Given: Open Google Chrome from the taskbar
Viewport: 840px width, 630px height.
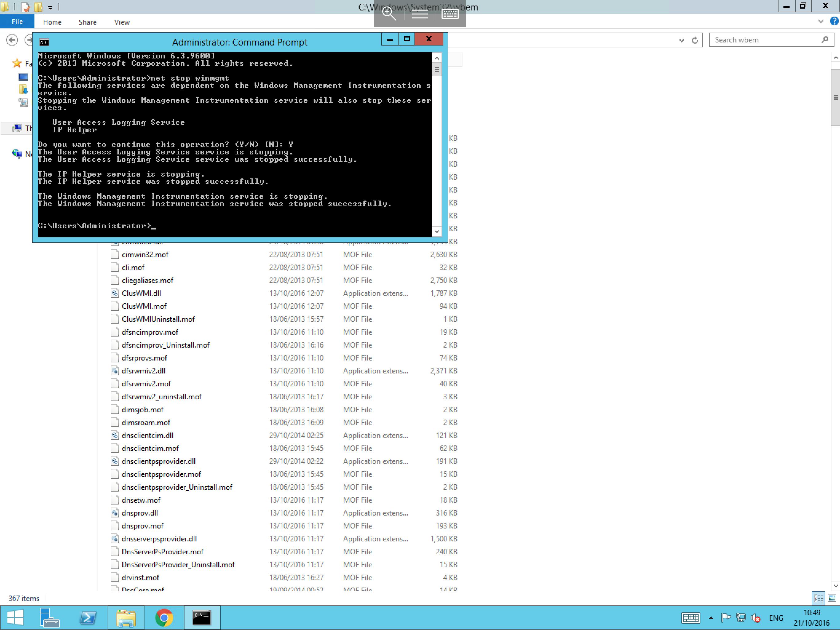Looking at the screenshot, I should click(x=164, y=617).
